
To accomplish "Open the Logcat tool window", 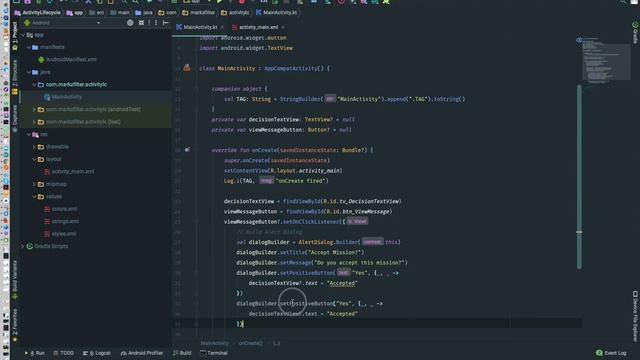I will (x=97, y=353).
